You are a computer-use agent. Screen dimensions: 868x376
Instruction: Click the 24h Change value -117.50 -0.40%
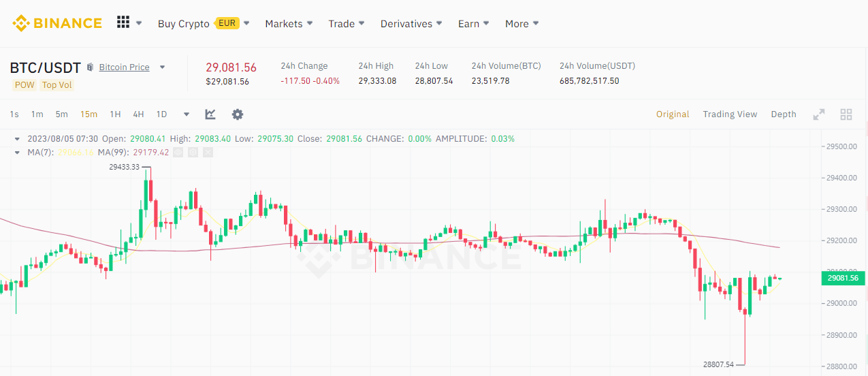pyautogui.click(x=310, y=81)
